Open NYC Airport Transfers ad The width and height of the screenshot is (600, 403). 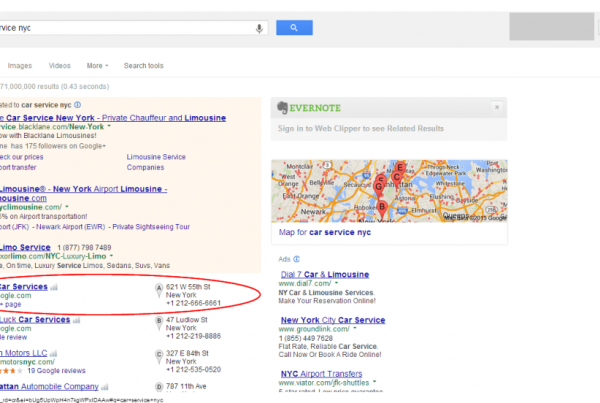click(321, 374)
